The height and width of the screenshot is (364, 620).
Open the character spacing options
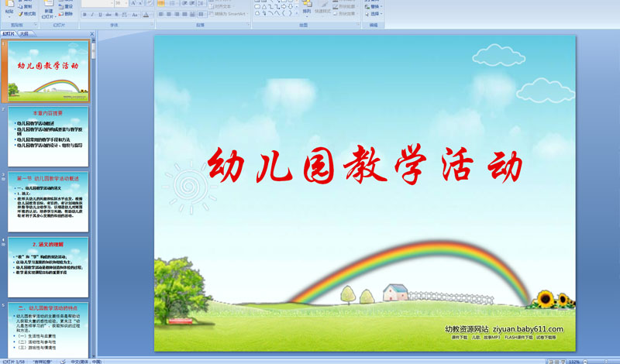click(124, 15)
